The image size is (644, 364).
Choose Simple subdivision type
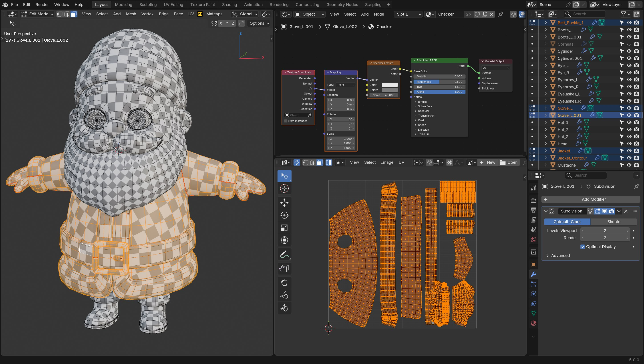(613, 222)
